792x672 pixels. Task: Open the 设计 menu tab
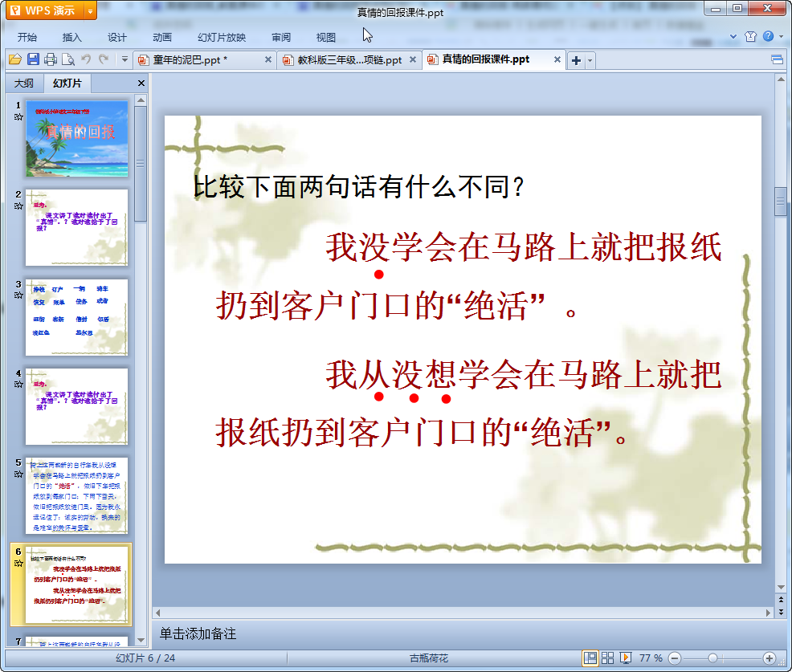point(116,38)
